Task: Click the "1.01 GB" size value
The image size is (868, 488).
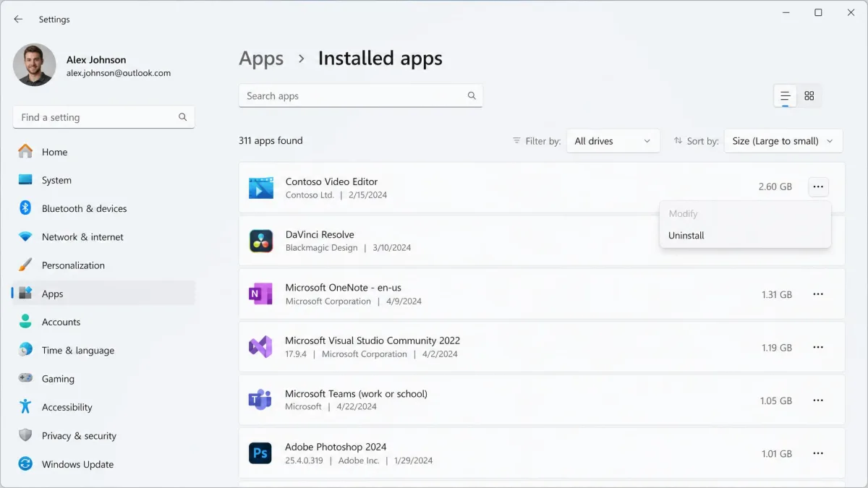Action: tap(777, 454)
